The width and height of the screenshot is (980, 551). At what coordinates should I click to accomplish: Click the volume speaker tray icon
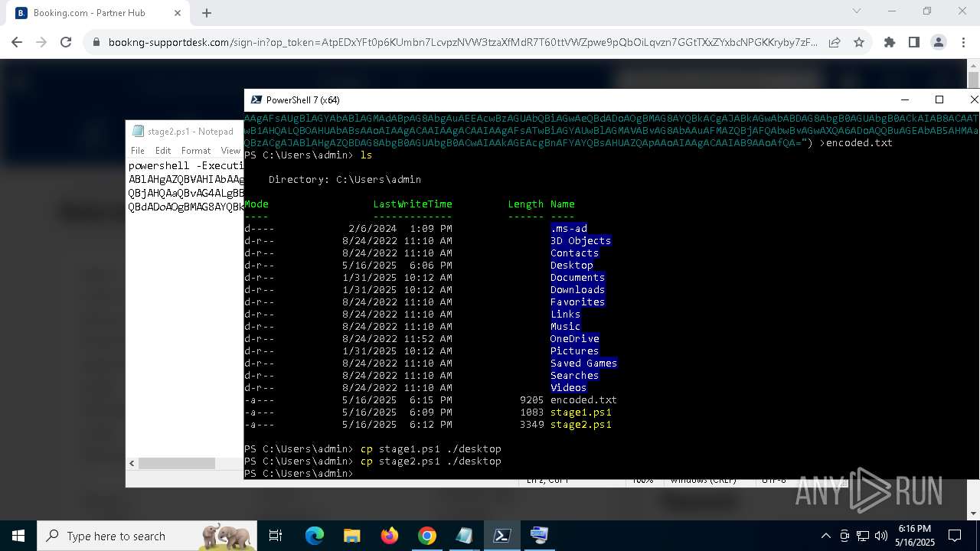coord(881,536)
